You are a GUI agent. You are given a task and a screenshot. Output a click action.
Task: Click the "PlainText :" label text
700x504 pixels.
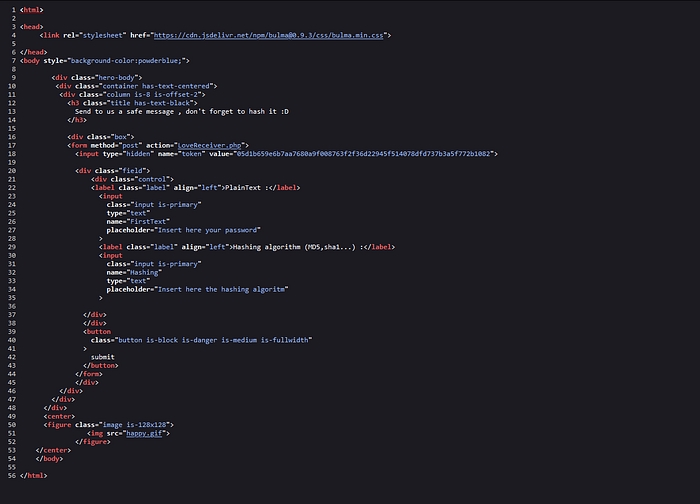(250, 187)
